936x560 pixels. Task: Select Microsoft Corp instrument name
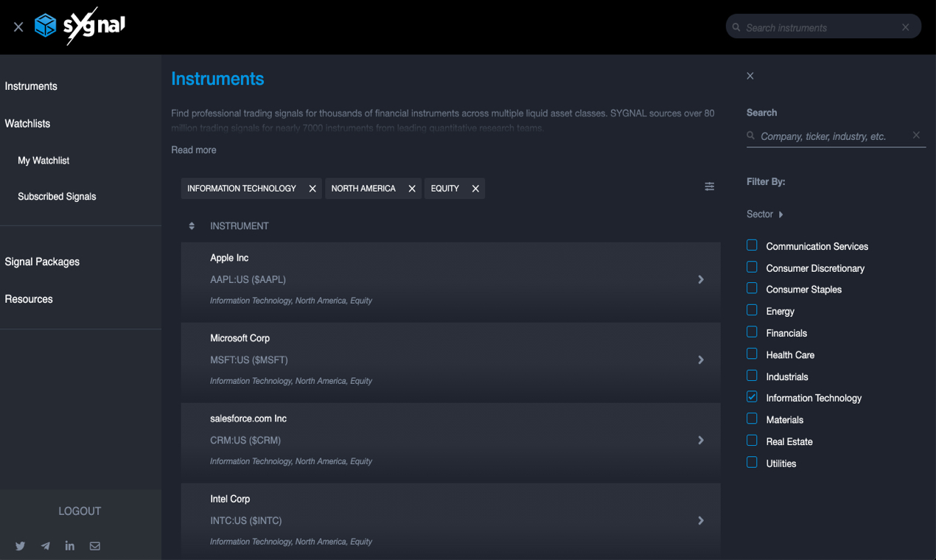(240, 338)
